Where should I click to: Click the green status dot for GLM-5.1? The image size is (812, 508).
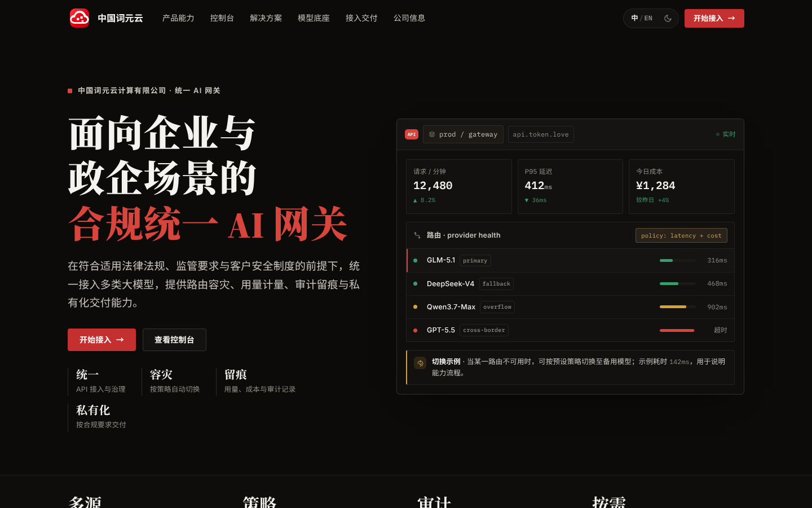pos(416,260)
